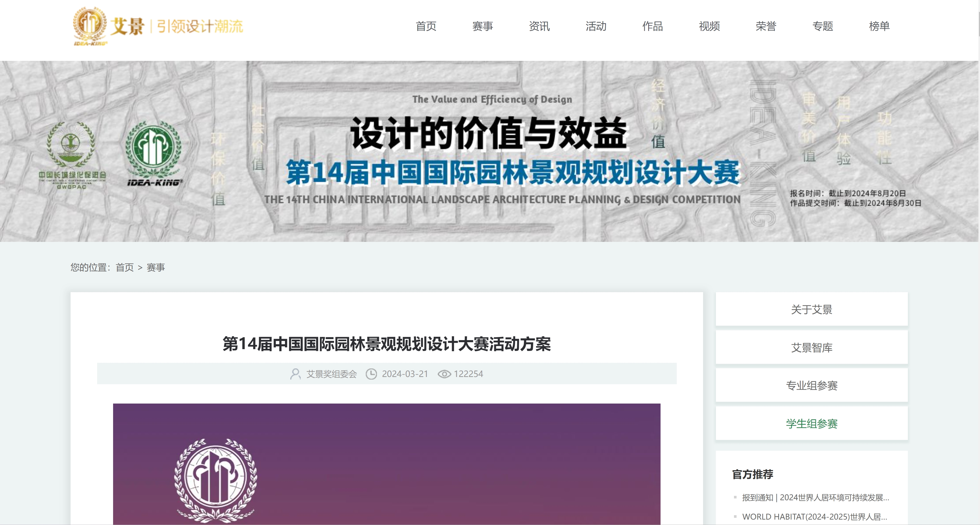This screenshot has height=525, width=980.
Task: Click the clock icon beside the date
Action: point(371,374)
